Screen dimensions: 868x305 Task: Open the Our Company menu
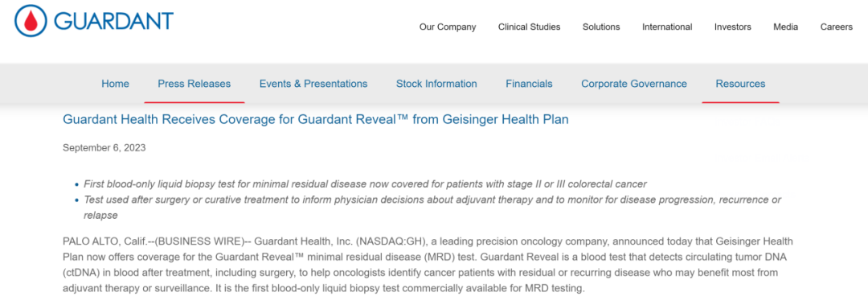click(448, 27)
